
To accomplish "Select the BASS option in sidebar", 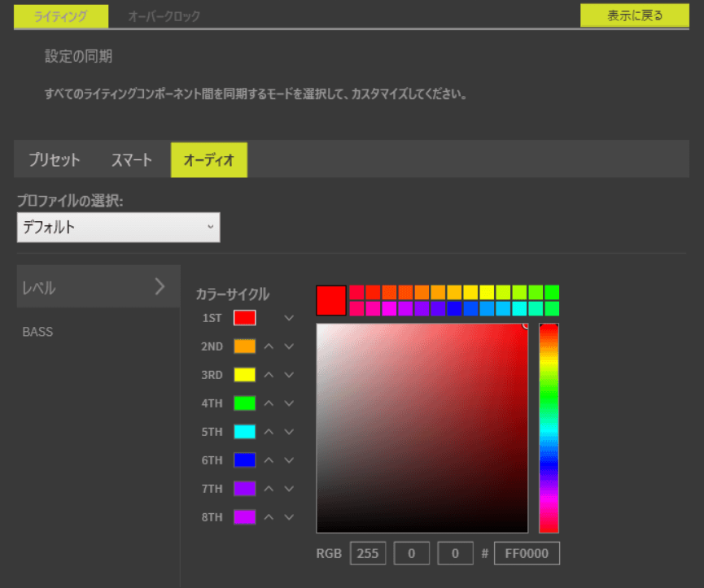I will [x=37, y=332].
